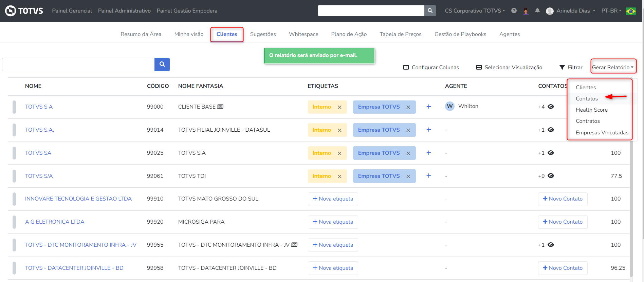644x282 pixels.
Task: Remove Interno tag from code 99014 row
Action: click(x=339, y=130)
